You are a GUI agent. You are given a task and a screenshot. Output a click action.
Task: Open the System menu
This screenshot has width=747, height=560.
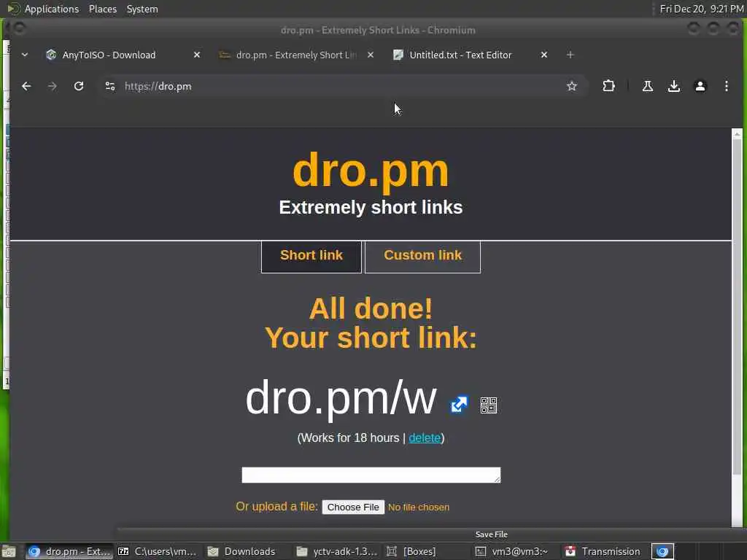pos(142,9)
